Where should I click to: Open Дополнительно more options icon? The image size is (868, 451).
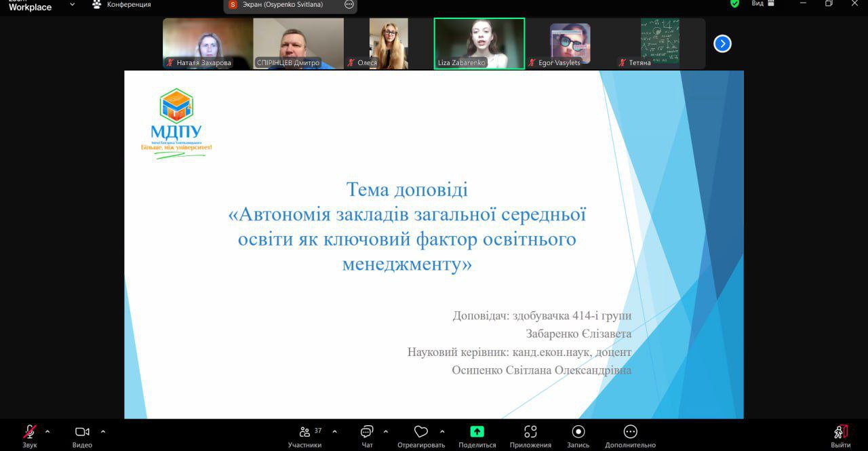630,432
